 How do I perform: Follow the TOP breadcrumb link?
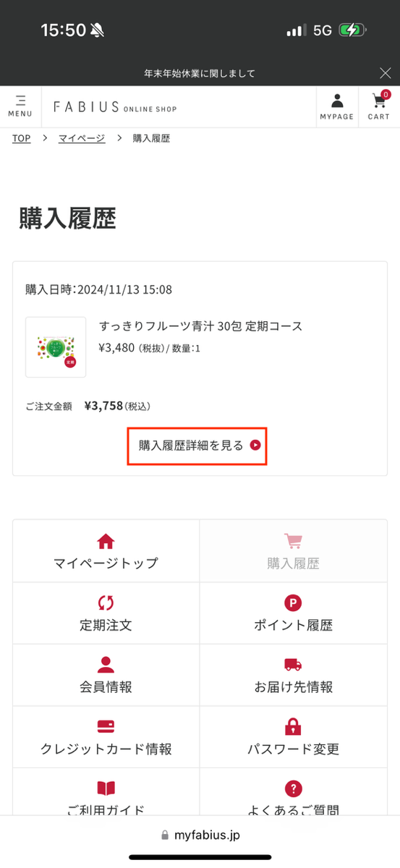pyautogui.click(x=21, y=138)
